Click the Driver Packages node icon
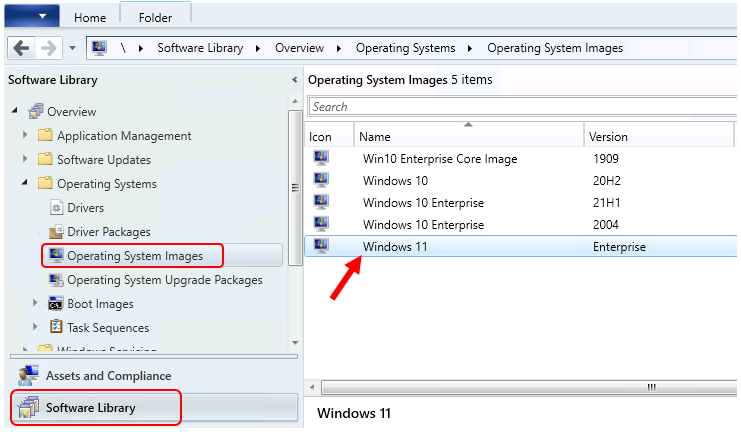Screen dimensions: 741x432 [x=56, y=231]
